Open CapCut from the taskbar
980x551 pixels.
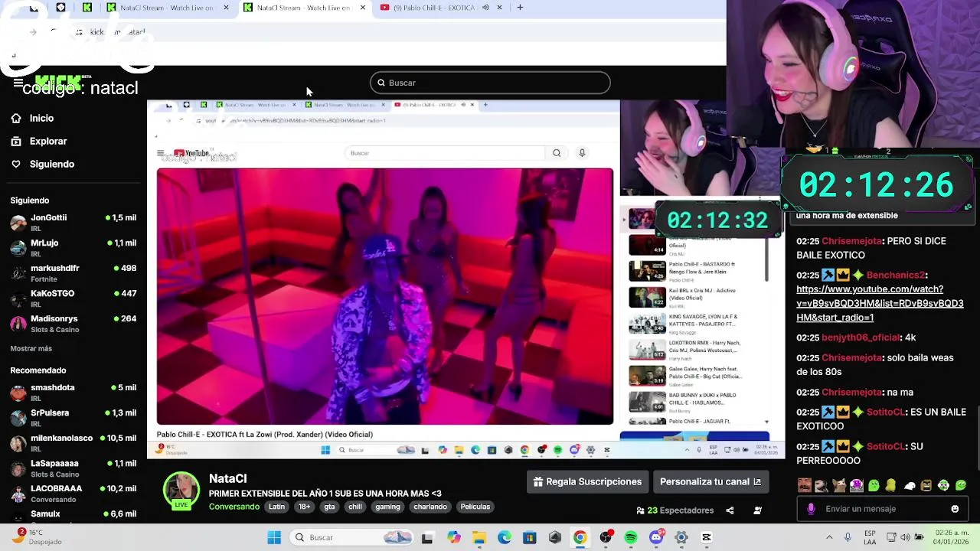tap(707, 537)
